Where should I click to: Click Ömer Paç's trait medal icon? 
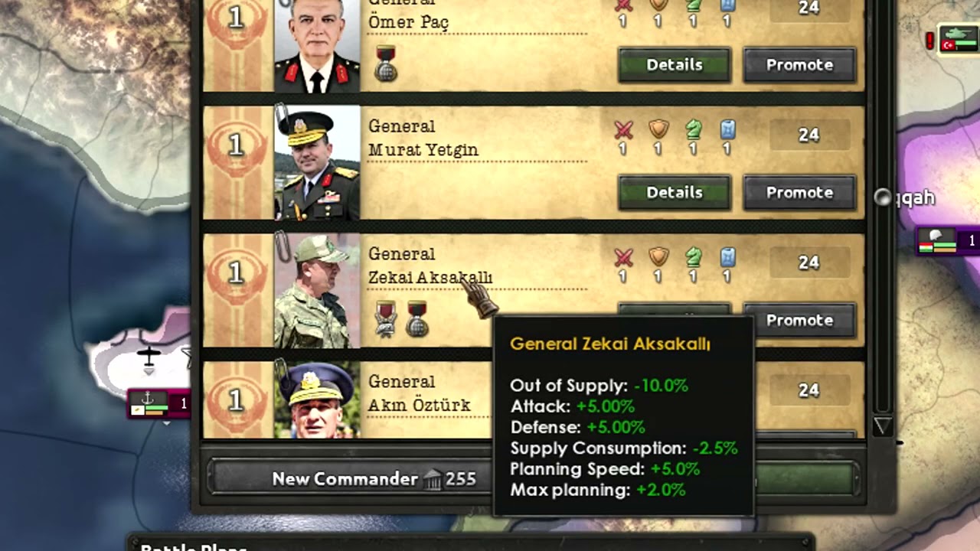386,62
